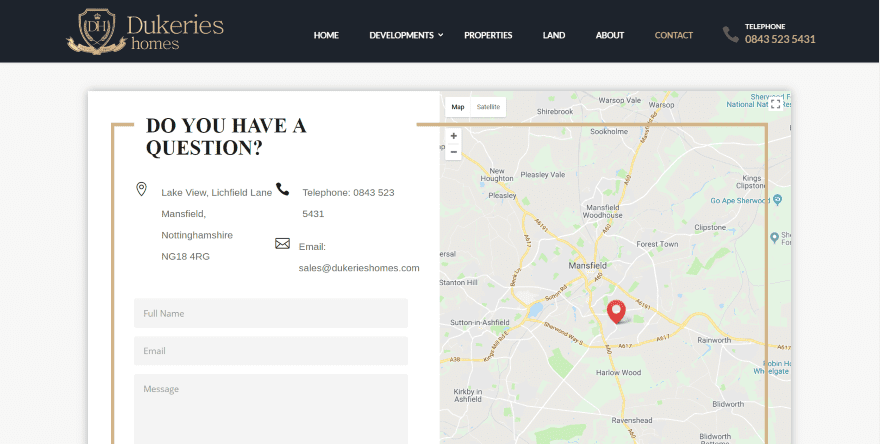The image size is (880, 444).
Task: Click the Full Name input field
Action: [271, 313]
